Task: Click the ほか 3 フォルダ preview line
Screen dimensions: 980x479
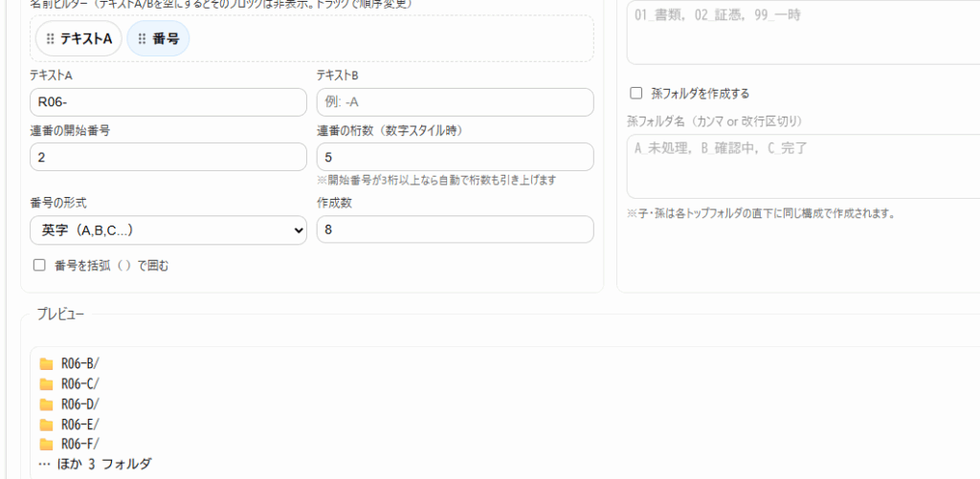Action: click(95, 465)
